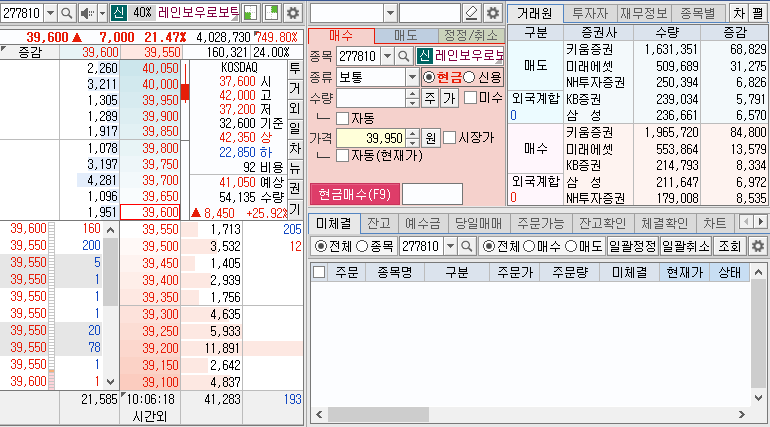The width and height of the screenshot is (770, 427).
Task: Select the 현금 radio option
Action: coord(429,77)
